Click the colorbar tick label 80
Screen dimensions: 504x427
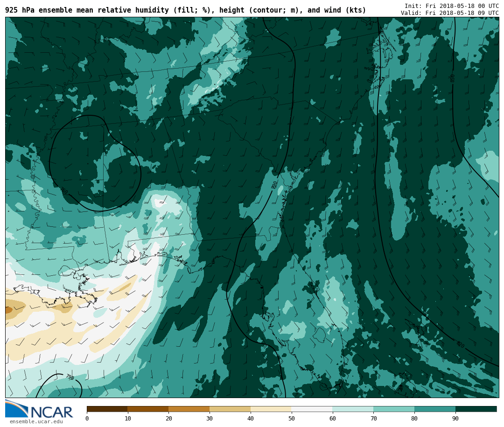tap(414, 418)
